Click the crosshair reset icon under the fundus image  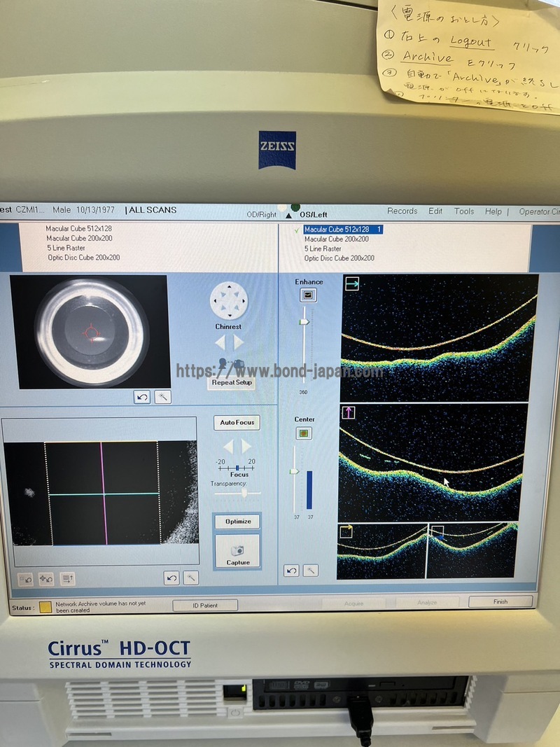coord(46,579)
